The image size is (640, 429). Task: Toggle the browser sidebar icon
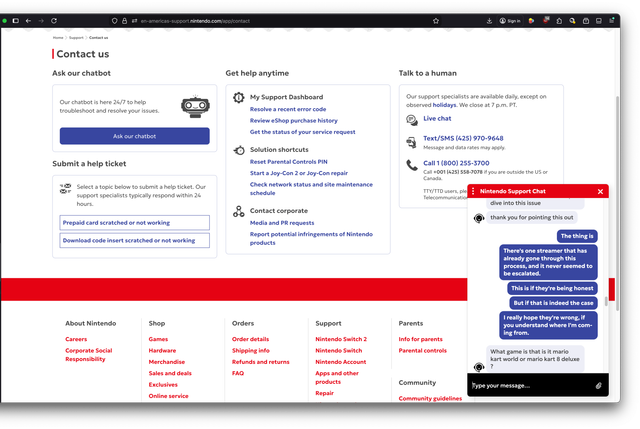(16, 21)
